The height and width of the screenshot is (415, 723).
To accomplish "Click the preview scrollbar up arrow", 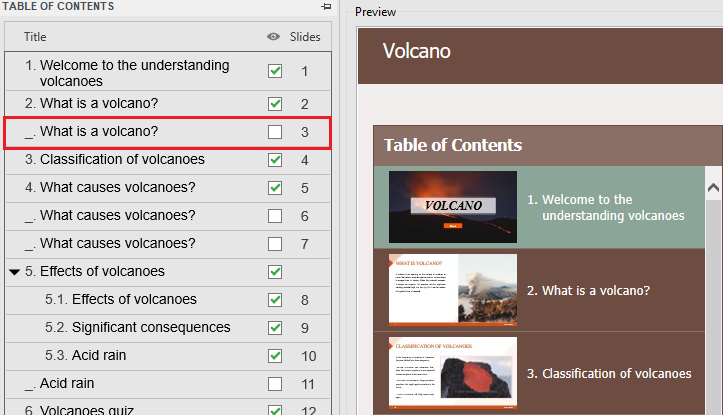I will pyautogui.click(x=713, y=188).
